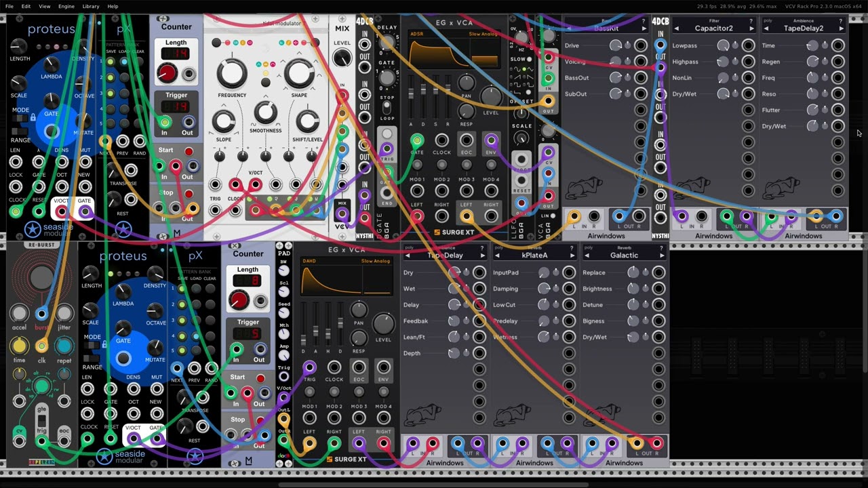Click the FREQUENCY knob on tidal modulator
868x488 pixels.
231,74
